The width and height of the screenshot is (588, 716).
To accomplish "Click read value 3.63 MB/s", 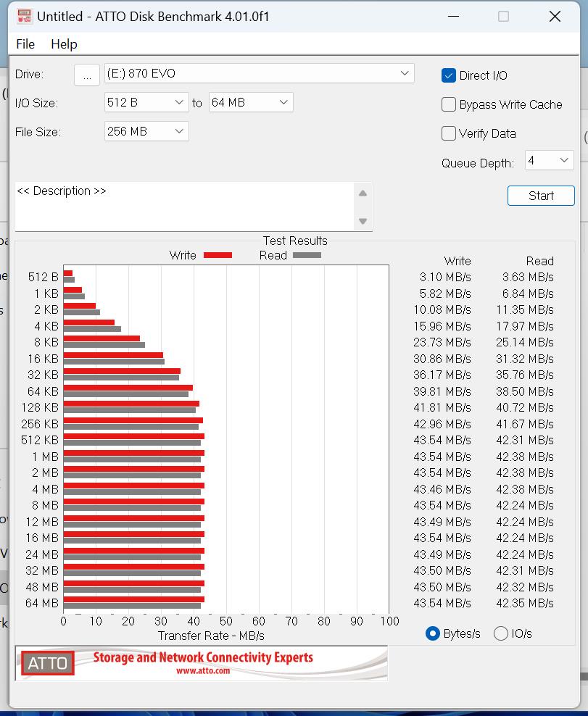I will pos(528,277).
